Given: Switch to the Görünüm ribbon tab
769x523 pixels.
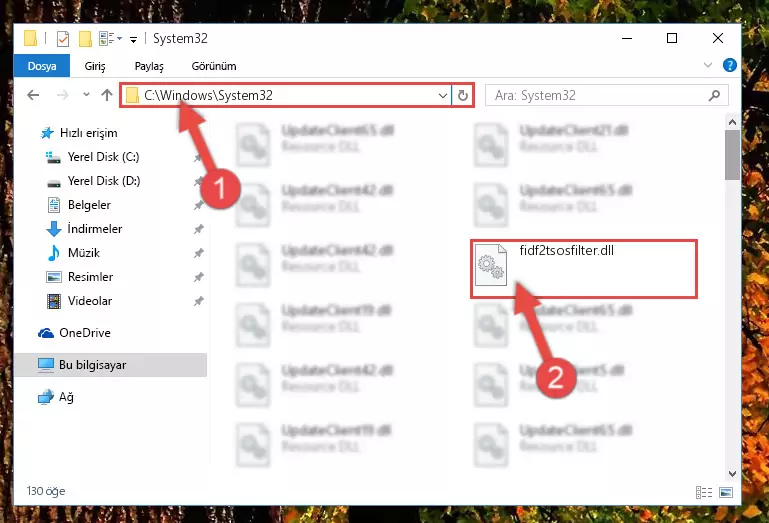Looking at the screenshot, I should coord(214,66).
